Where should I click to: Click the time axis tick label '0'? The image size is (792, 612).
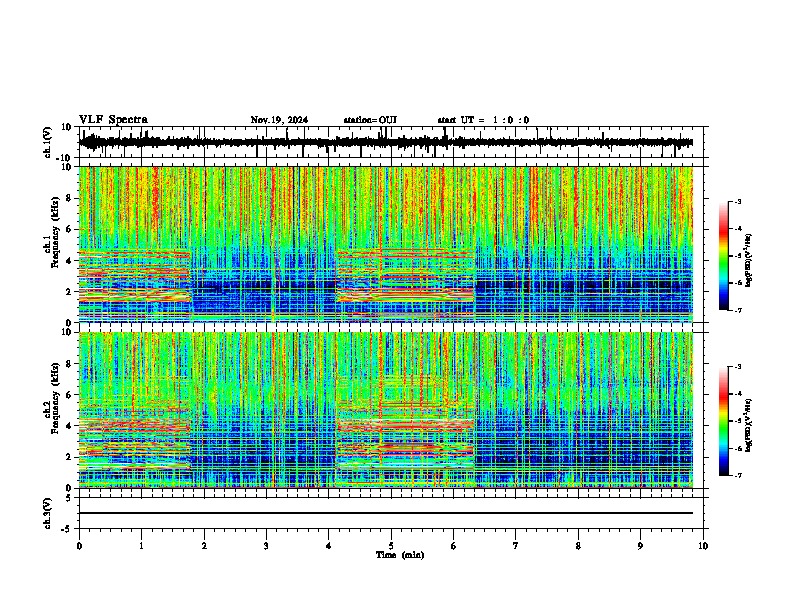pyautogui.click(x=79, y=546)
